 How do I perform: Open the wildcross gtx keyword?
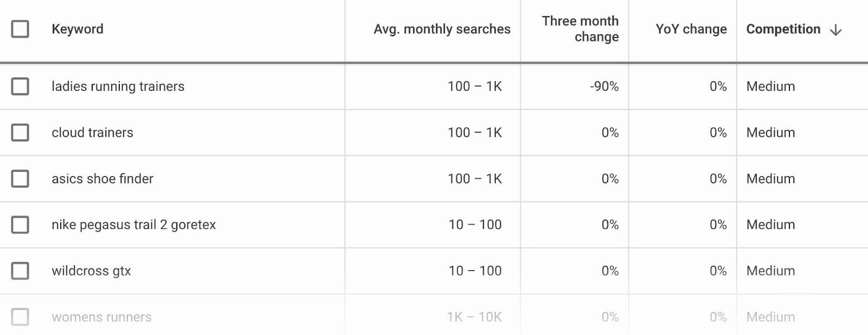click(x=91, y=270)
